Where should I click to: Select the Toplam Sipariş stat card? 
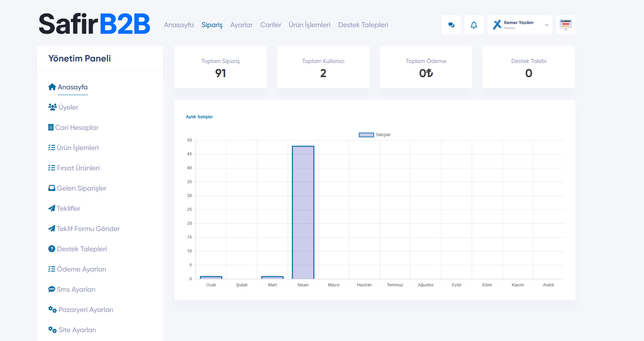pos(221,67)
